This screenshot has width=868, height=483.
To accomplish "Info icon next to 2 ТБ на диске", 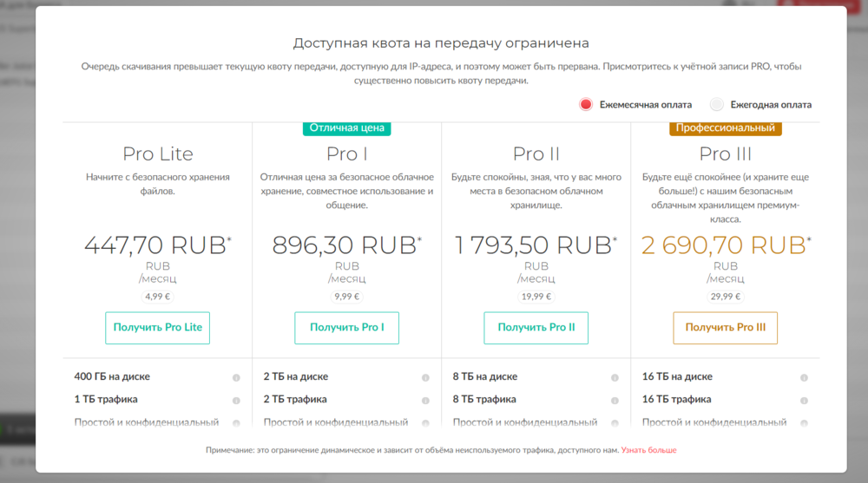I will tap(425, 378).
